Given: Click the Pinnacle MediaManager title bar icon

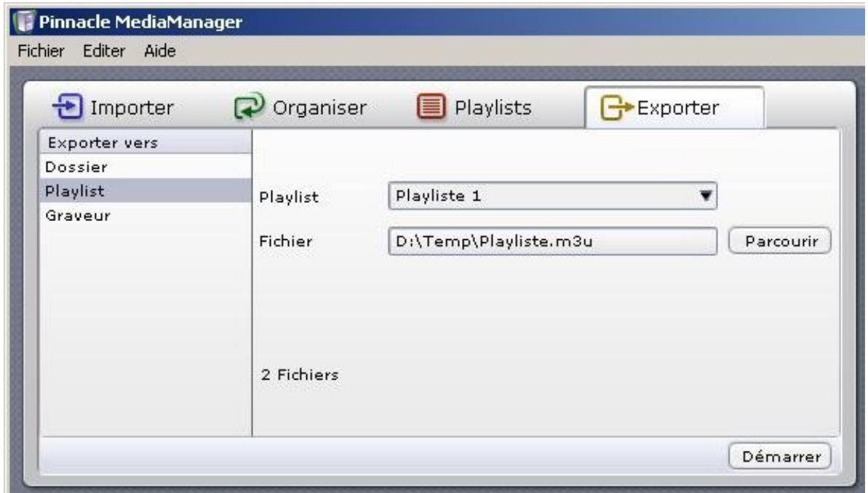Looking at the screenshot, I should [x=24, y=22].
